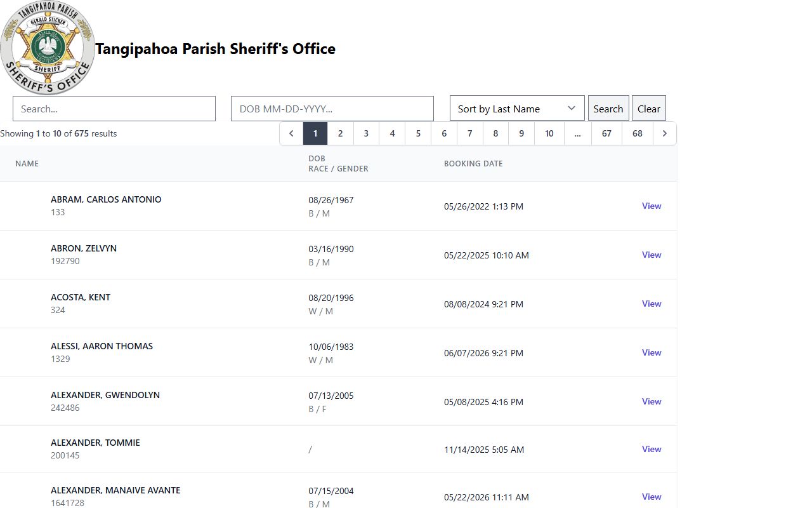Viewport: 812px width, 508px height.
Task: Click inmate ID 1641728
Action: point(67,503)
